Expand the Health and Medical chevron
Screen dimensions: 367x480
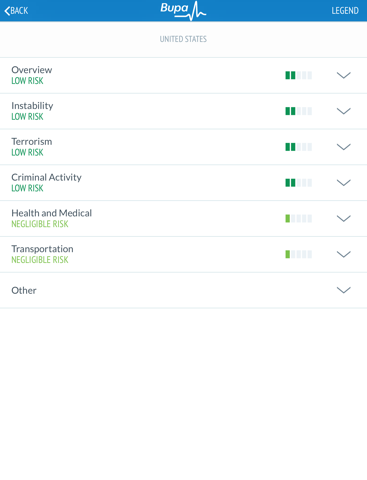coord(343,219)
